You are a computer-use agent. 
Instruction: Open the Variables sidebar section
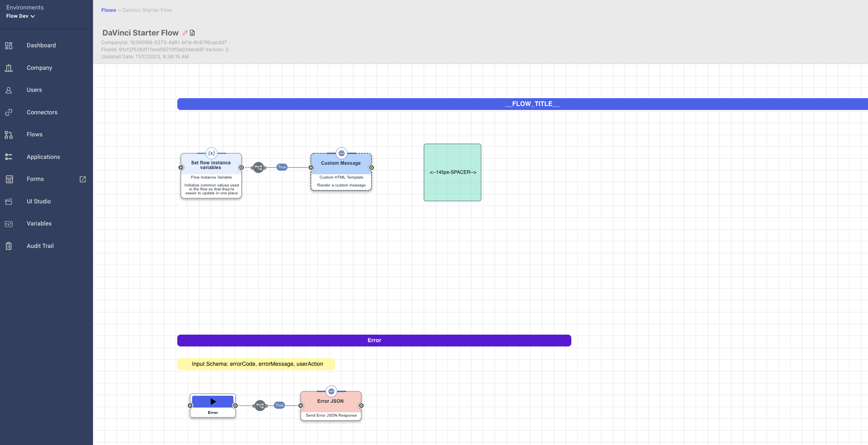pyautogui.click(x=39, y=223)
